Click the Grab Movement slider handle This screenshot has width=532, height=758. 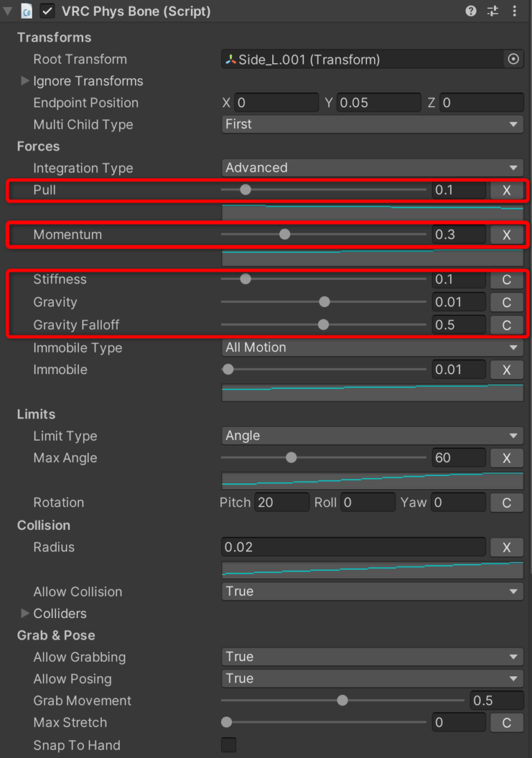tap(342, 700)
